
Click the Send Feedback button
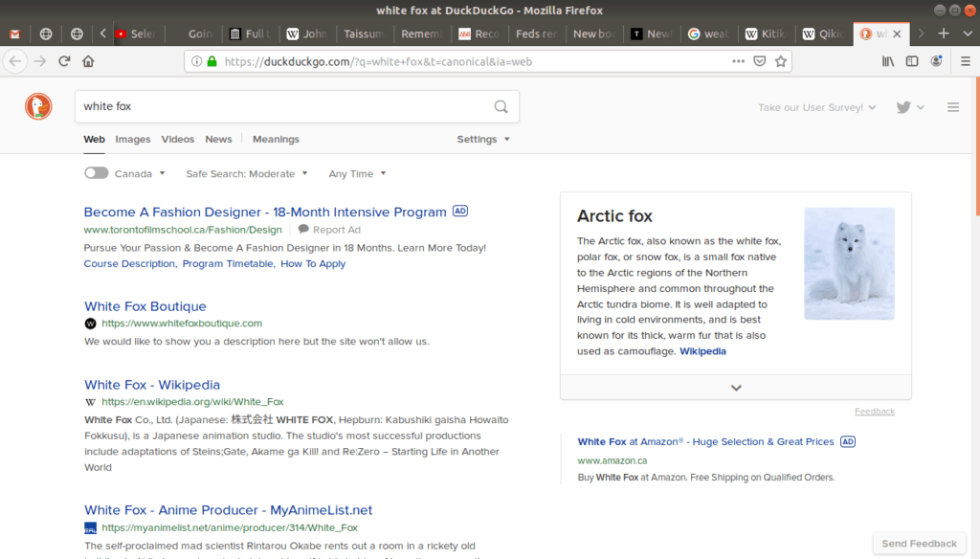pyautogui.click(x=919, y=544)
